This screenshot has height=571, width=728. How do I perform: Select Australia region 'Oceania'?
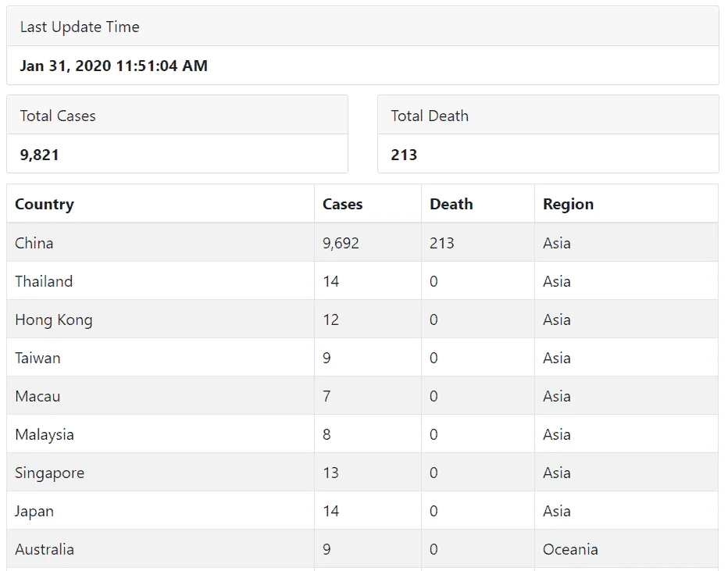pyautogui.click(x=571, y=550)
